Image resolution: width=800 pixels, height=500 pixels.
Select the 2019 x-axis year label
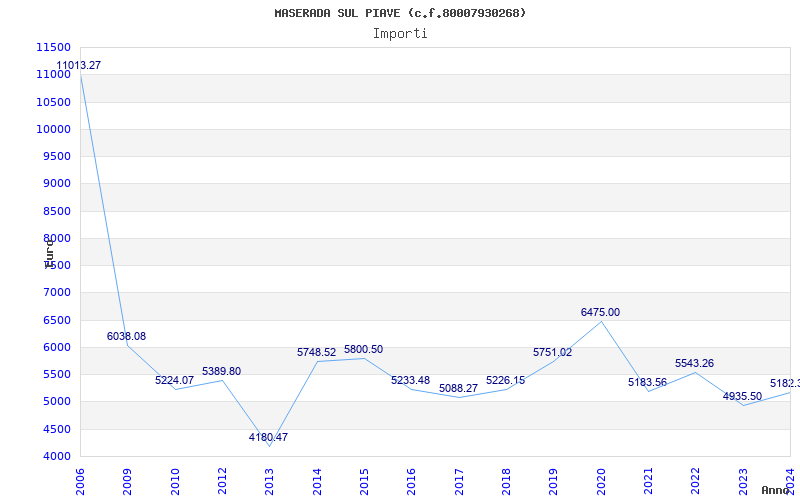tap(553, 481)
